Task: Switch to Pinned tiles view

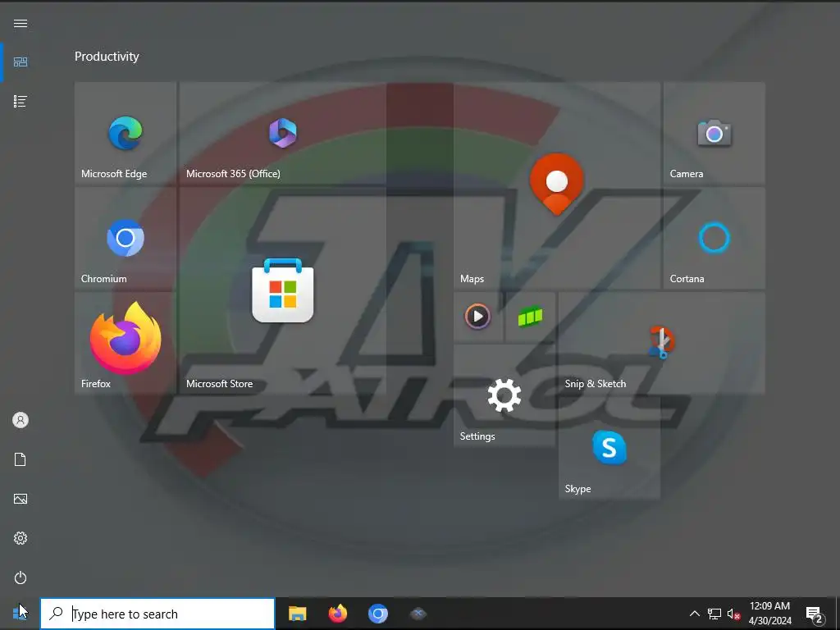Action: click(21, 62)
